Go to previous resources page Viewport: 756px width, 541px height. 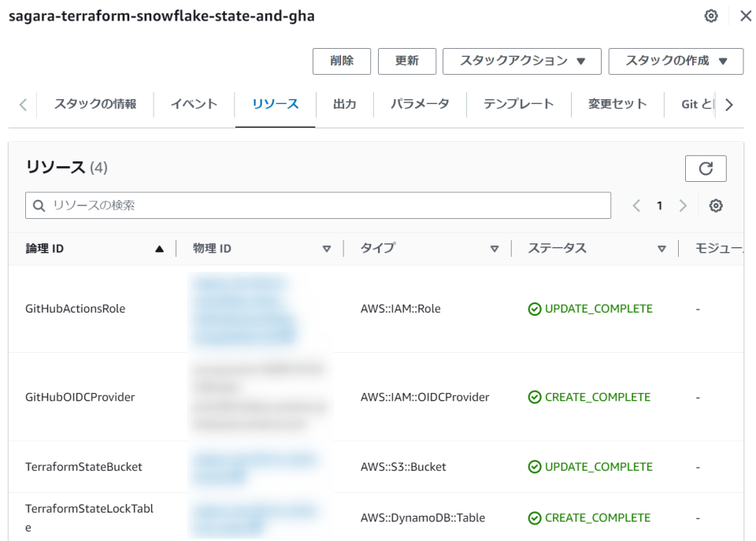click(637, 206)
